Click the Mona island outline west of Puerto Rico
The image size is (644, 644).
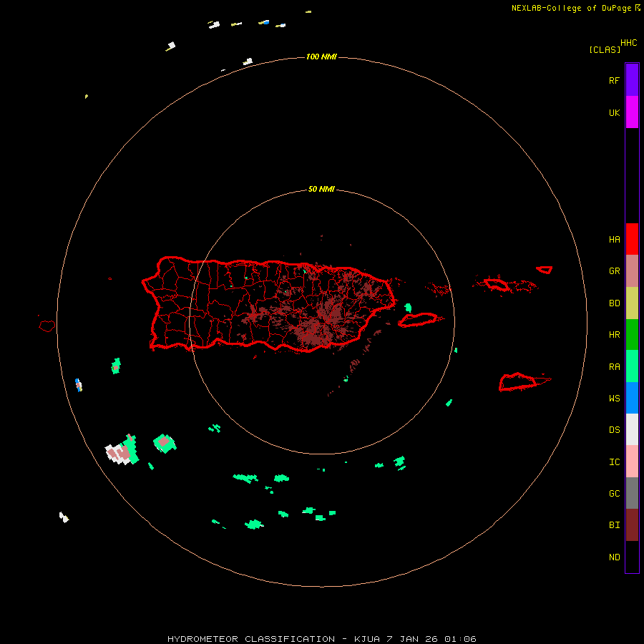[47, 326]
